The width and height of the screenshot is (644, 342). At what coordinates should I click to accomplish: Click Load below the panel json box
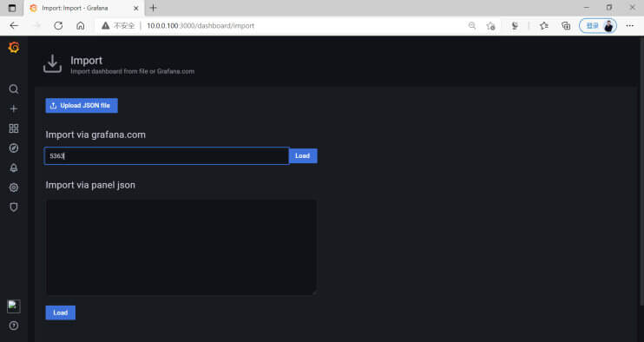pos(61,312)
